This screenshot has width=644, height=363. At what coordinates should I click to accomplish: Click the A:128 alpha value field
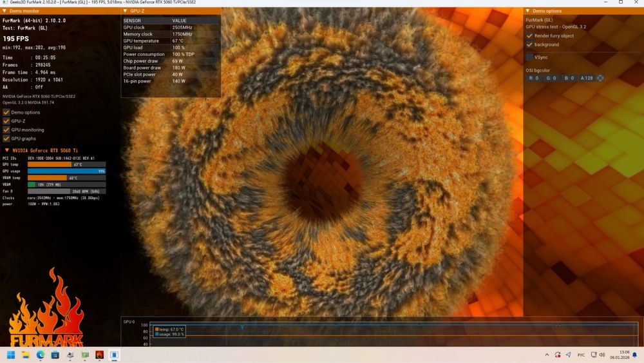pyautogui.click(x=587, y=78)
